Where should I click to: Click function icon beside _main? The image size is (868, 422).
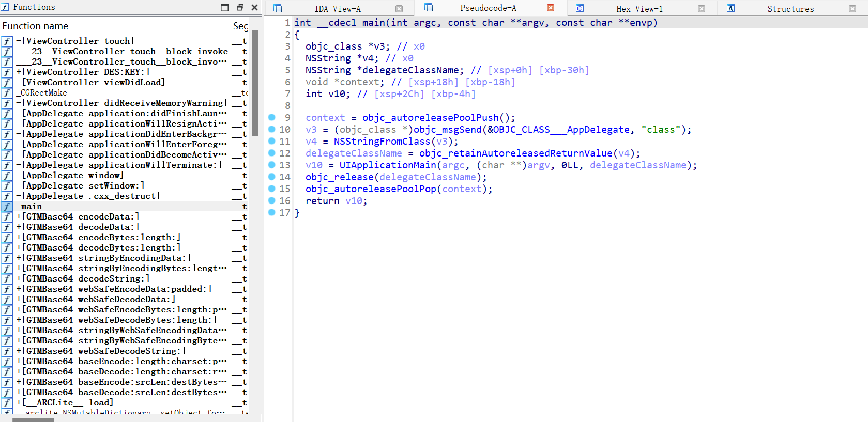coord(6,206)
